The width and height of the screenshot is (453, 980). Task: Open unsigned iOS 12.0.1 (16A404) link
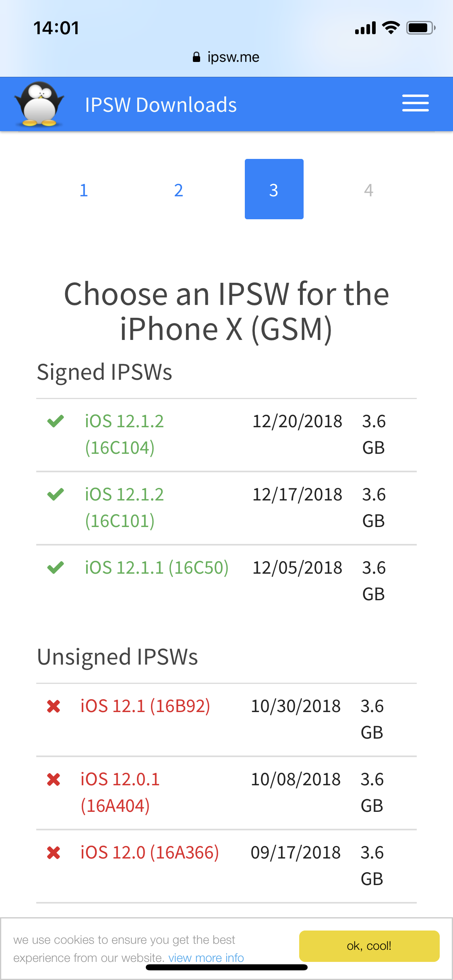click(120, 793)
